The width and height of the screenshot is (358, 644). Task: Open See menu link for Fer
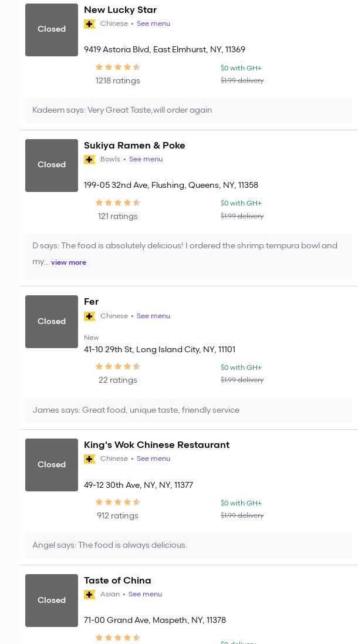point(153,316)
